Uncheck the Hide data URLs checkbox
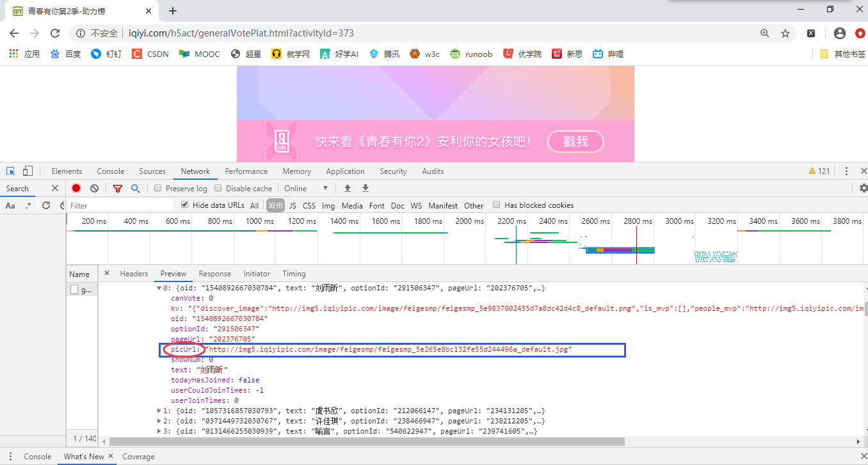 tap(185, 205)
